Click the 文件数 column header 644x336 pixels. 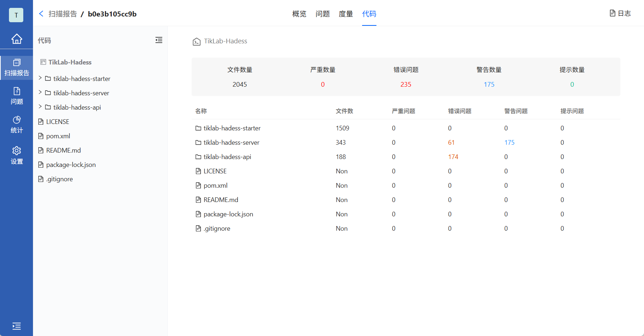tap(344, 111)
